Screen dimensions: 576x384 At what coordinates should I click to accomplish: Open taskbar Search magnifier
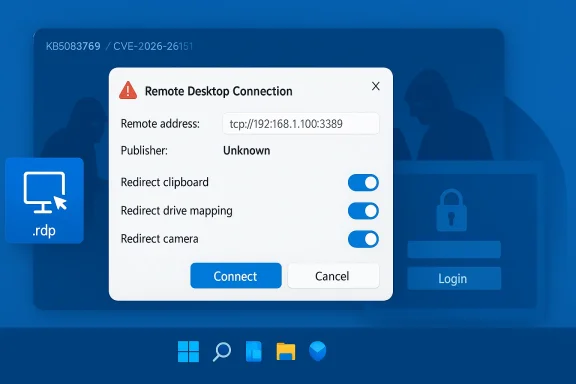click(222, 352)
